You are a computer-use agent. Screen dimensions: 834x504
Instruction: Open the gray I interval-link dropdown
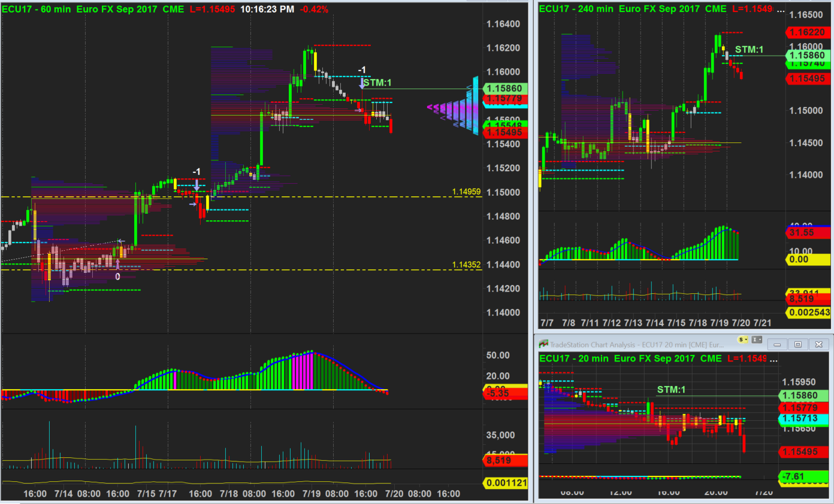756,339
